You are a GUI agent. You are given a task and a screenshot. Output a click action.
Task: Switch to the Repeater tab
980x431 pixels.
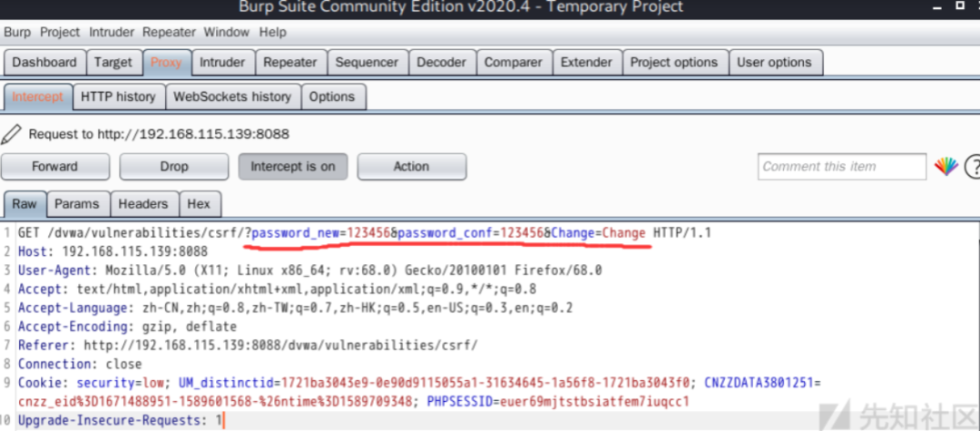point(289,63)
